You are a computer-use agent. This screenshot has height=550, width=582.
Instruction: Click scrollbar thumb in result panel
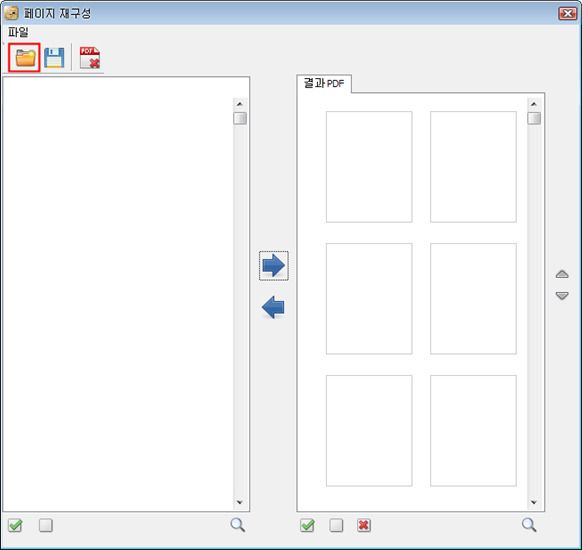point(534,118)
